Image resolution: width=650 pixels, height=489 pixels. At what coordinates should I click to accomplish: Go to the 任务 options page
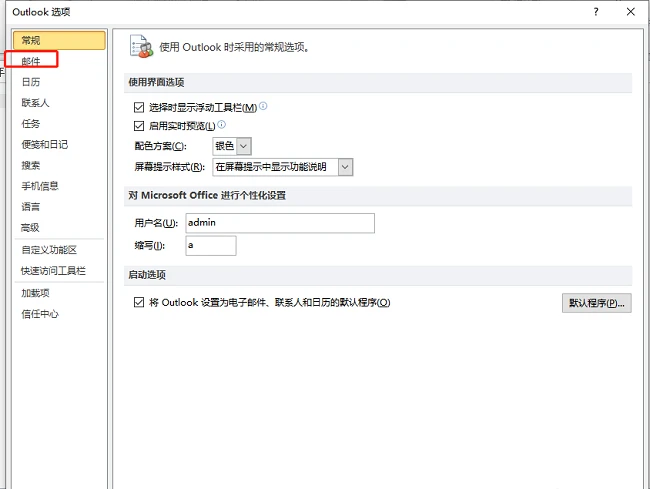tap(31, 123)
